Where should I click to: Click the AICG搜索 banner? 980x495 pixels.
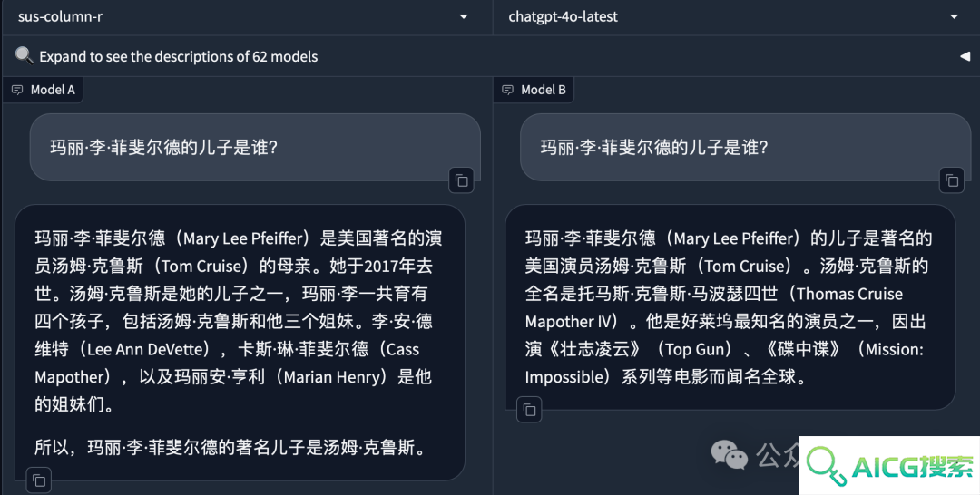point(889,466)
